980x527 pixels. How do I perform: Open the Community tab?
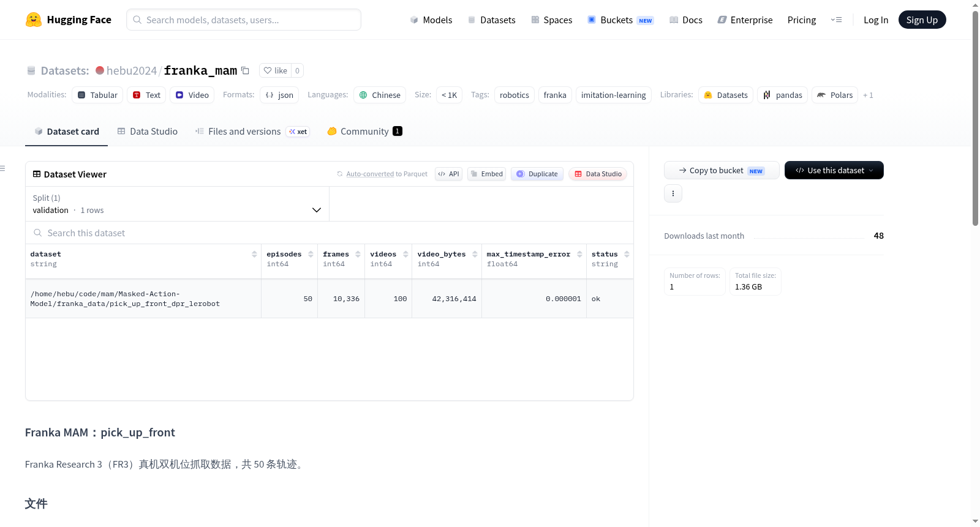tap(364, 131)
